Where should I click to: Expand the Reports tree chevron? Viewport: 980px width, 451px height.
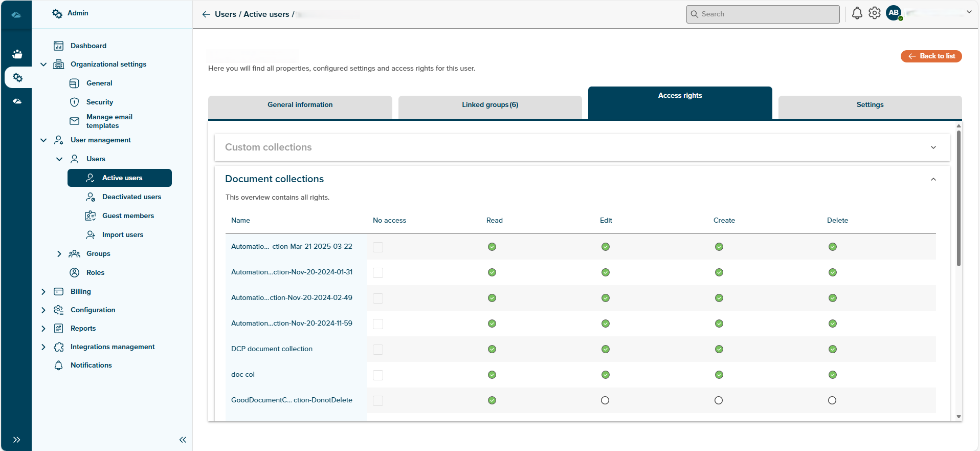[43, 328]
